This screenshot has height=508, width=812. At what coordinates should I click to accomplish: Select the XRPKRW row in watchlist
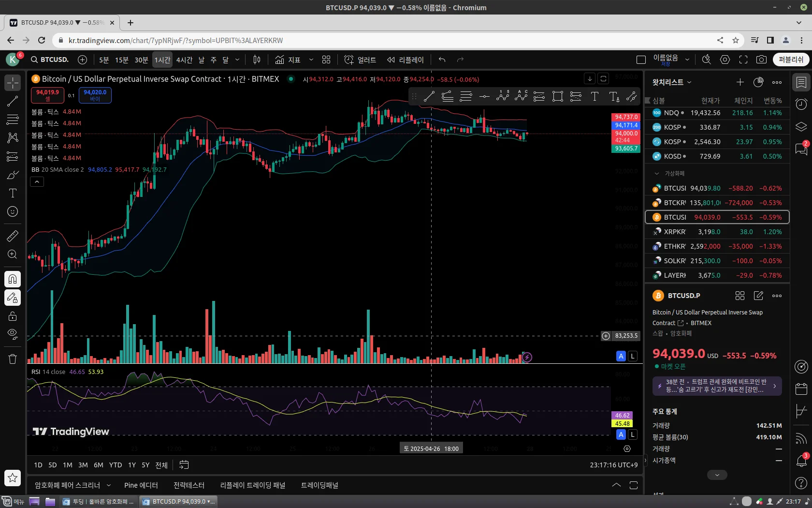[717, 232]
